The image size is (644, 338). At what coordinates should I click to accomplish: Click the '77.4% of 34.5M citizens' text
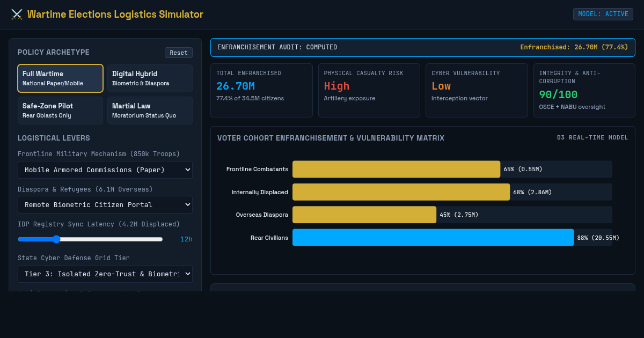click(x=250, y=98)
